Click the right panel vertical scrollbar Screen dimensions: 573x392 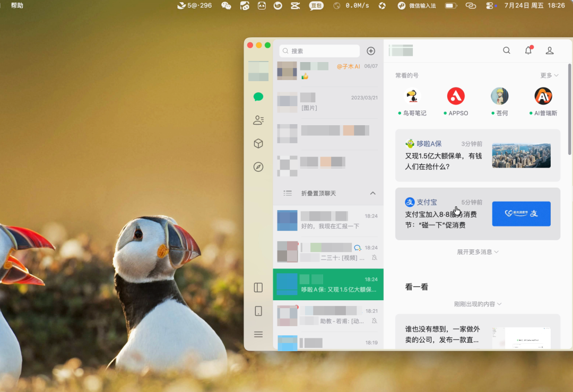click(x=569, y=110)
